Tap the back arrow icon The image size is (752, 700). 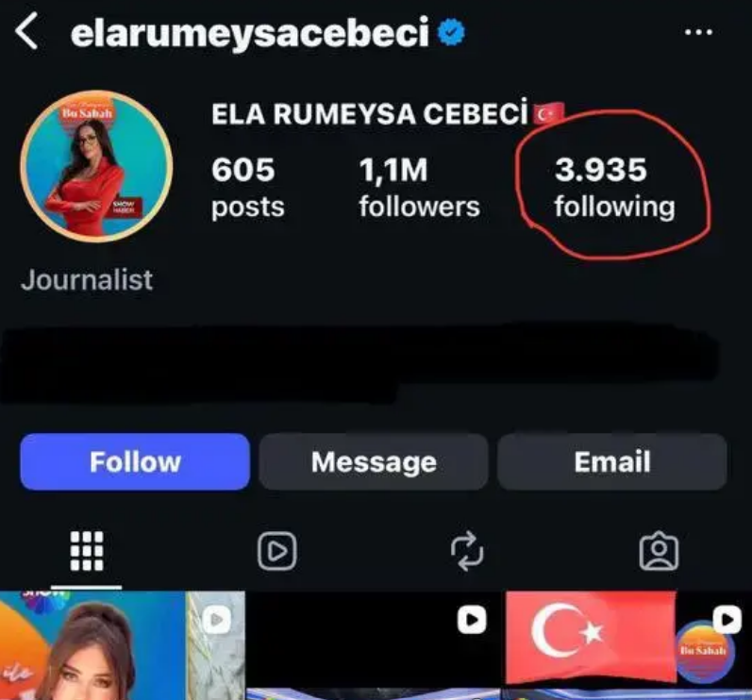pos(26,31)
